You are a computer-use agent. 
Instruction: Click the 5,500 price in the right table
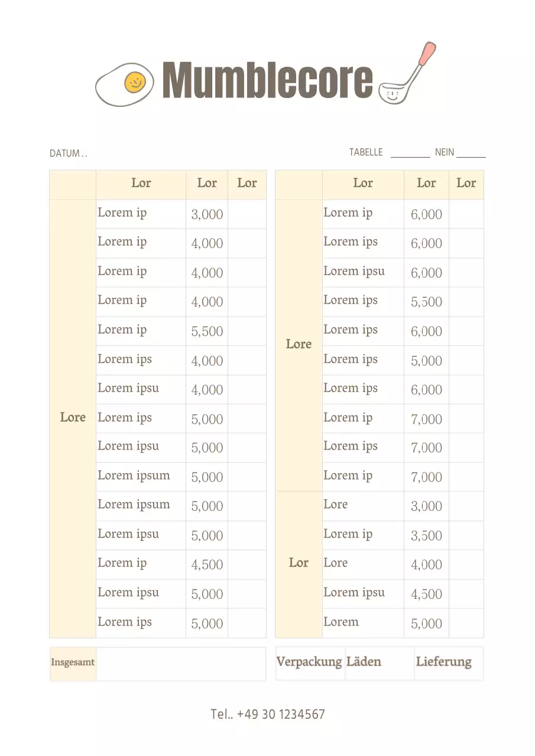click(426, 302)
